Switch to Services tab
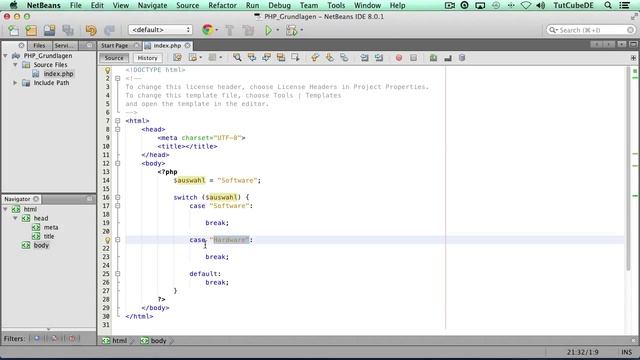The height and width of the screenshot is (360, 640). [64, 46]
